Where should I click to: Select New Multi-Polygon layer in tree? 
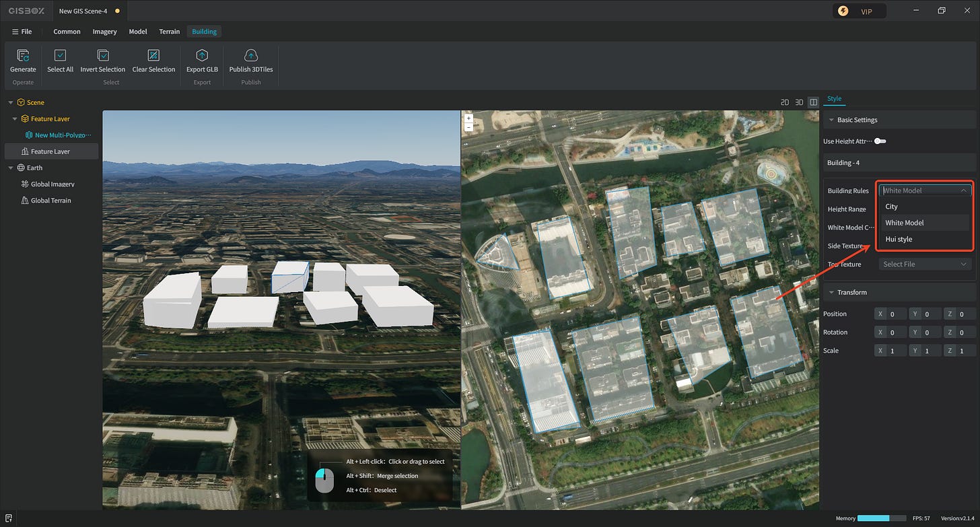point(63,135)
